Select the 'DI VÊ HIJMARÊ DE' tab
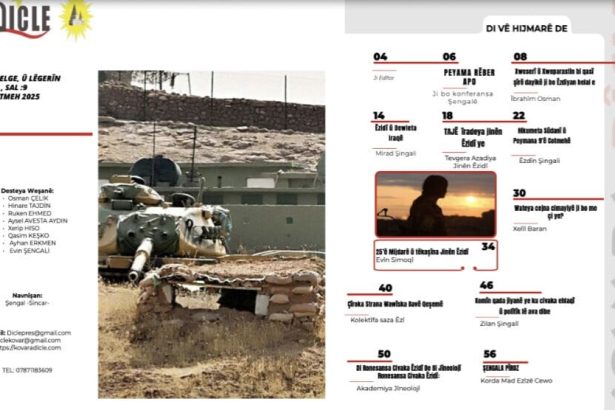This screenshot has width=615, height=410. tap(526, 29)
